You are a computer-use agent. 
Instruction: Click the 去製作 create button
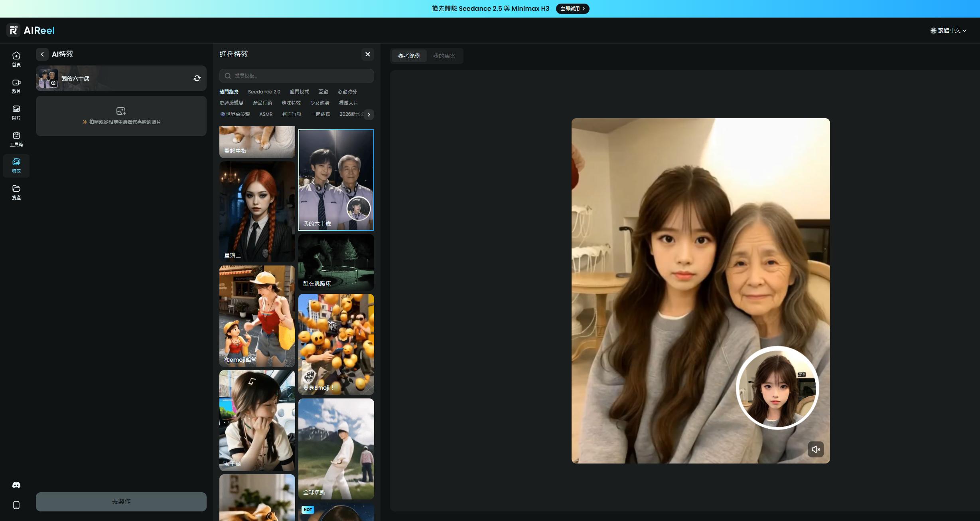121,502
